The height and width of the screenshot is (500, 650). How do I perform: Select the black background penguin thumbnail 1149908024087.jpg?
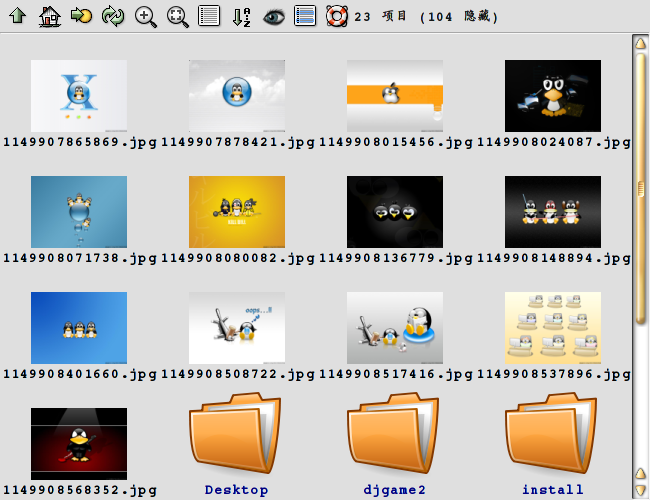(x=553, y=96)
